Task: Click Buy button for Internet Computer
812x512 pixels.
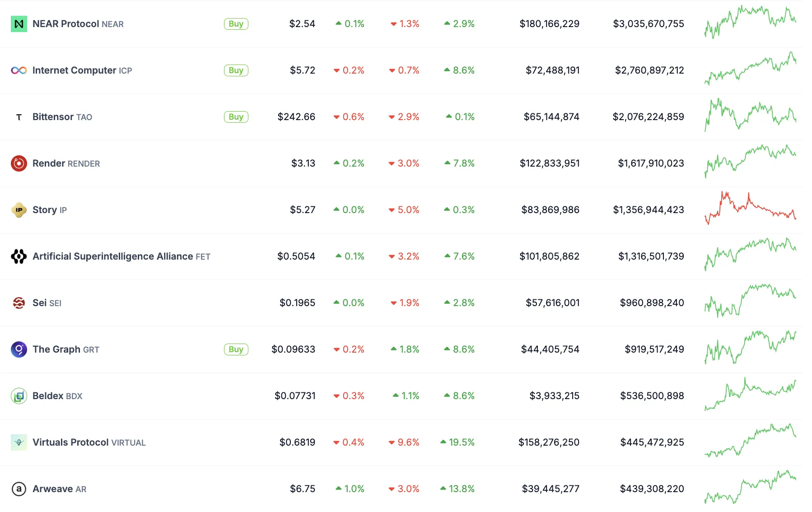Action: [236, 70]
